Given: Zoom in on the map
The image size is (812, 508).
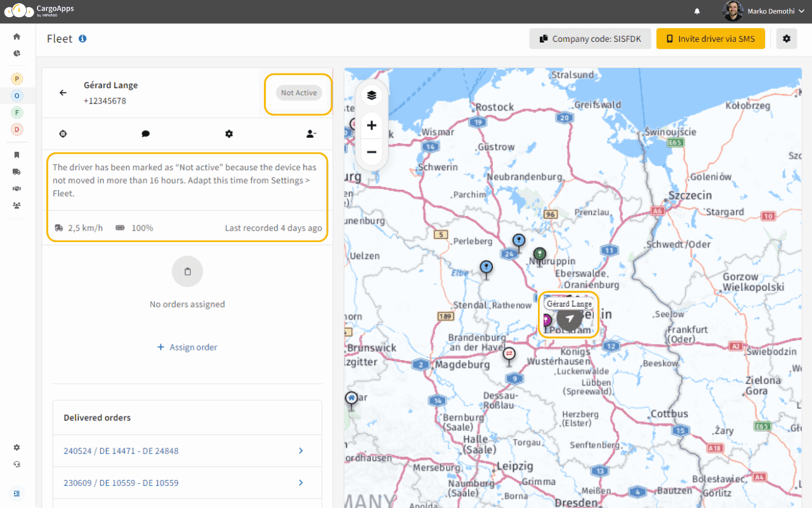Looking at the screenshot, I should coord(371,125).
